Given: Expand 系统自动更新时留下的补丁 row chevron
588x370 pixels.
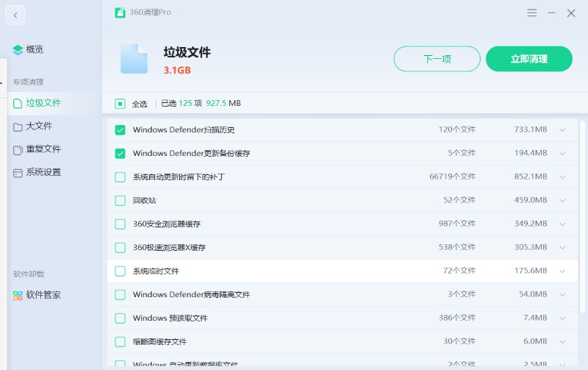Looking at the screenshot, I should tap(562, 177).
